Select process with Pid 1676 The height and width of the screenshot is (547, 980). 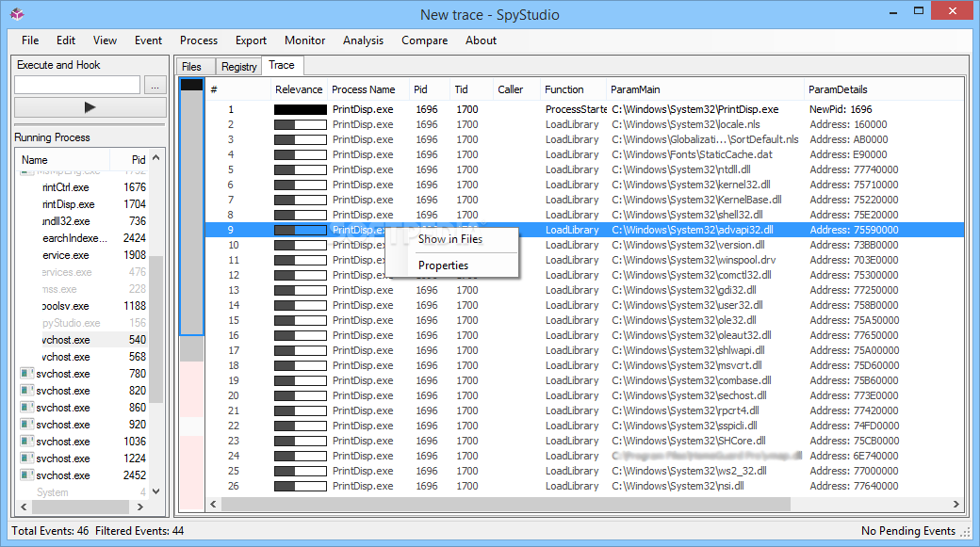(x=83, y=187)
